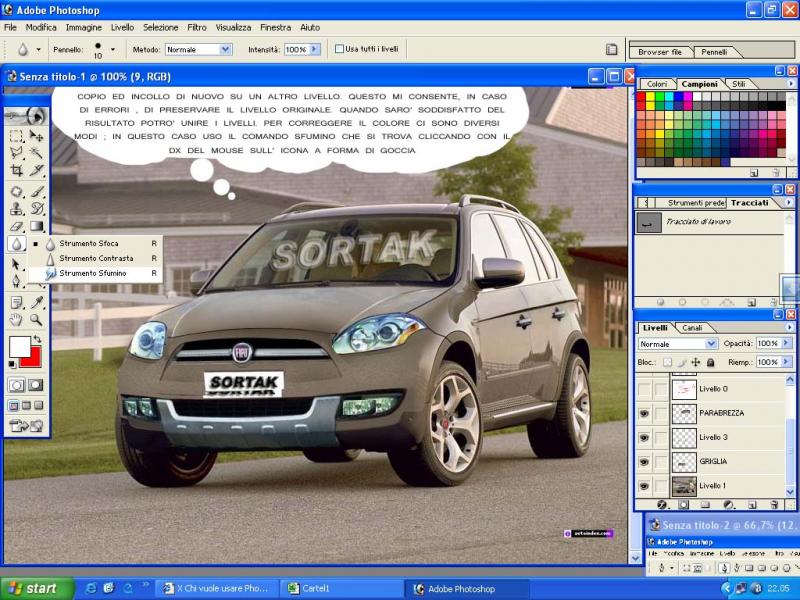Open the Browser file tab
Screen dimensions: 800x600
(660, 52)
